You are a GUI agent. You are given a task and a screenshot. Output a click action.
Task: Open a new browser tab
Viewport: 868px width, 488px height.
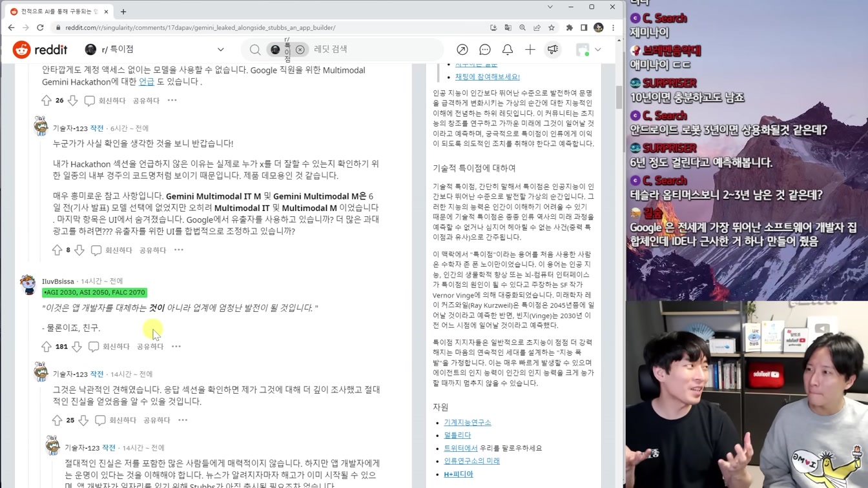click(x=123, y=11)
